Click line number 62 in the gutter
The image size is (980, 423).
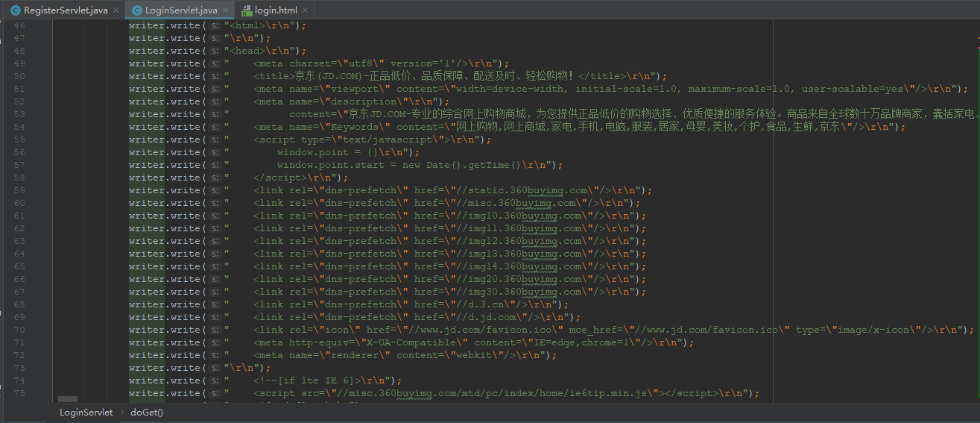(x=19, y=228)
